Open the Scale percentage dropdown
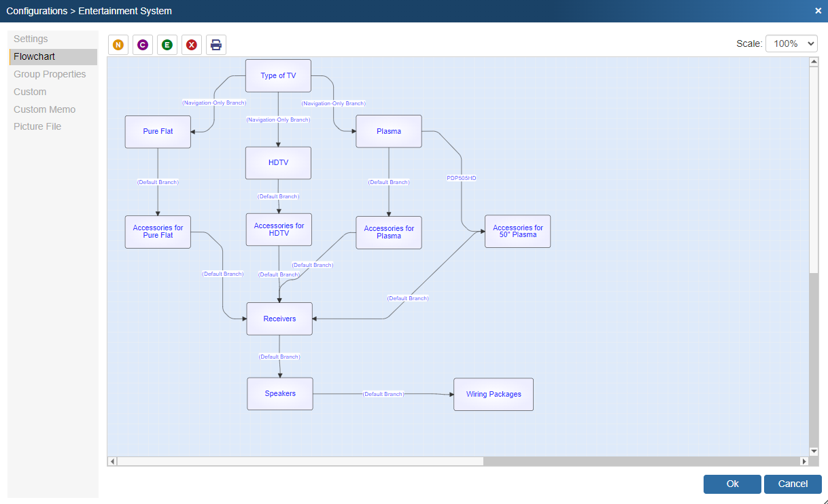 pos(791,43)
